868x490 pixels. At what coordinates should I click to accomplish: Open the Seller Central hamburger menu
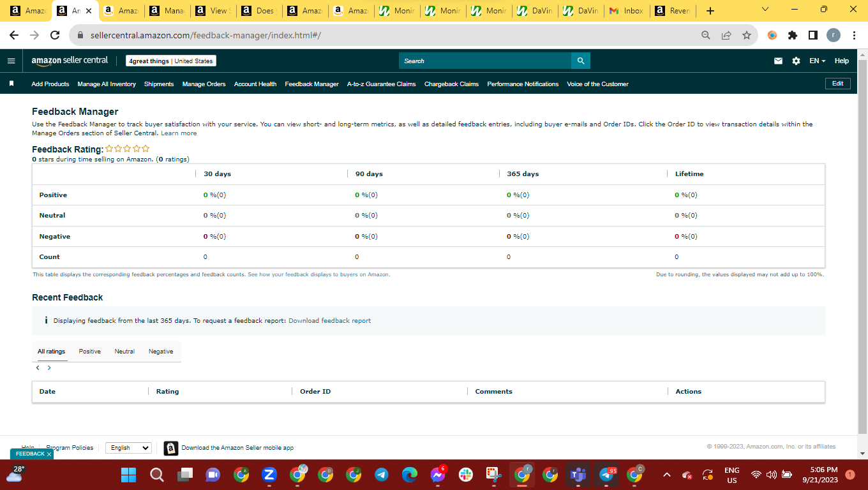click(11, 61)
